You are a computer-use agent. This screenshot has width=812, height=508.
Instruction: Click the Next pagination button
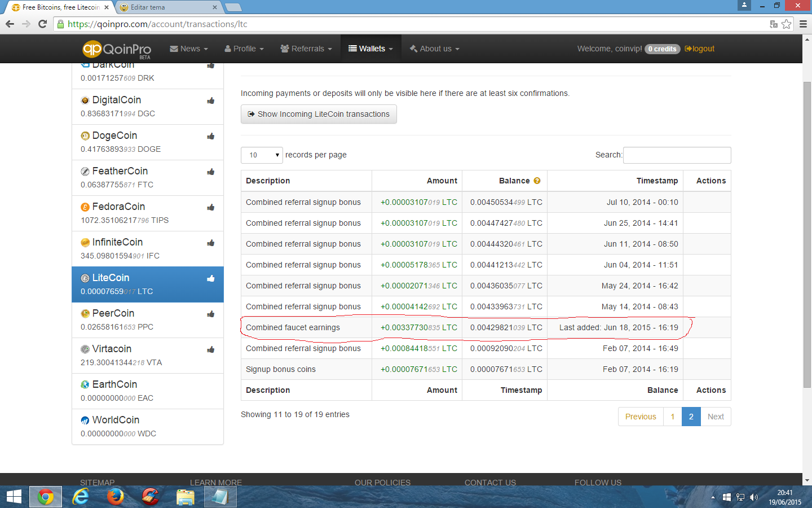[x=716, y=417]
